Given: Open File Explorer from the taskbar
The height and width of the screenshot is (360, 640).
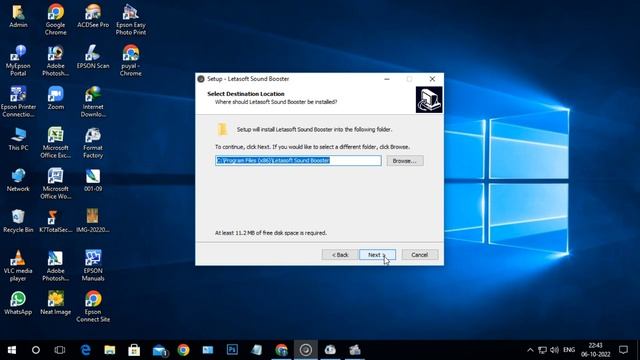Looking at the screenshot, I should tap(109, 350).
